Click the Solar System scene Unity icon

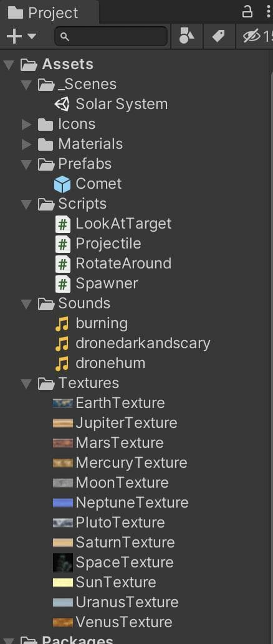click(x=62, y=104)
